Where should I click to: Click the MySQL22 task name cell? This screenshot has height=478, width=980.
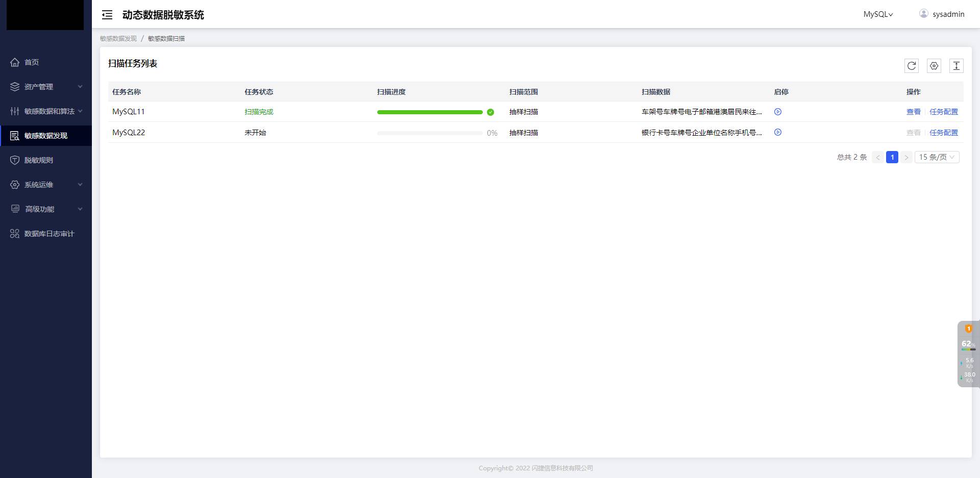point(129,133)
